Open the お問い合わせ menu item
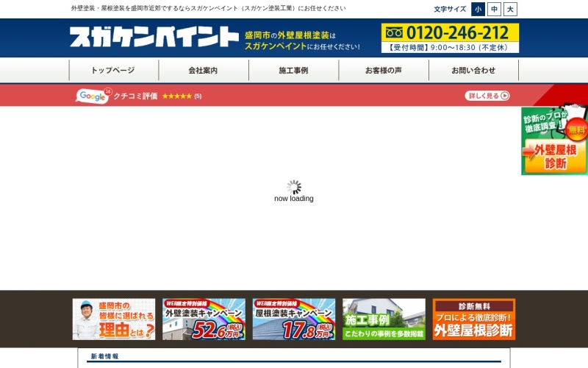Image resolution: width=588 pixels, height=368 pixels. 473,70
